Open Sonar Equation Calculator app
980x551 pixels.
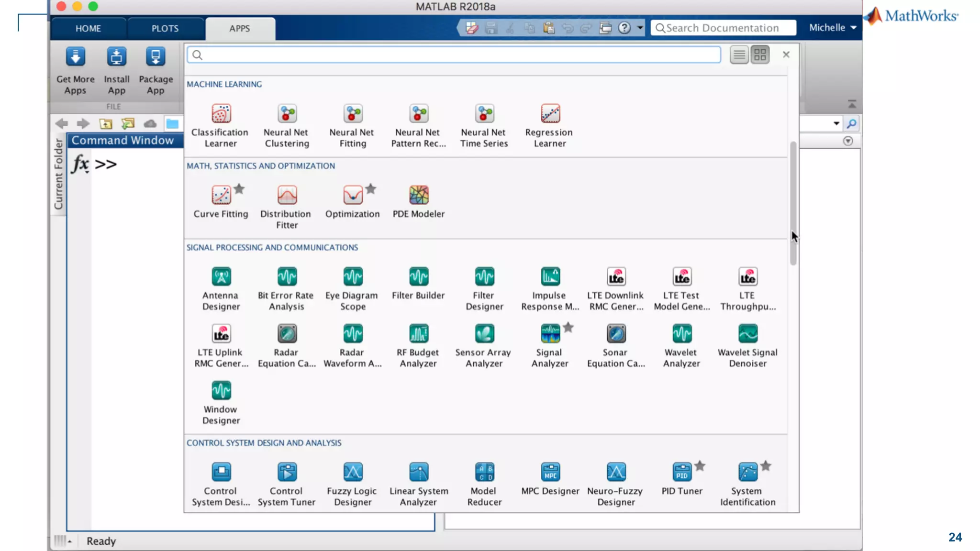pos(616,345)
